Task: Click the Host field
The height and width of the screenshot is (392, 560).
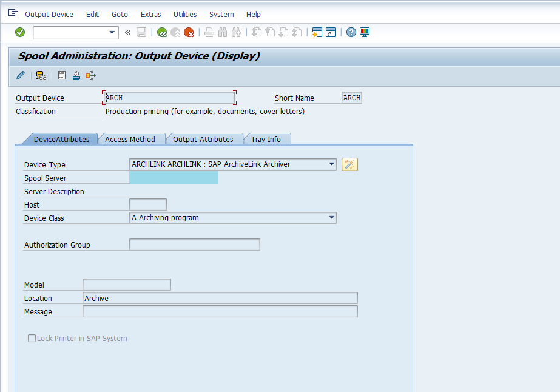Action: point(148,204)
